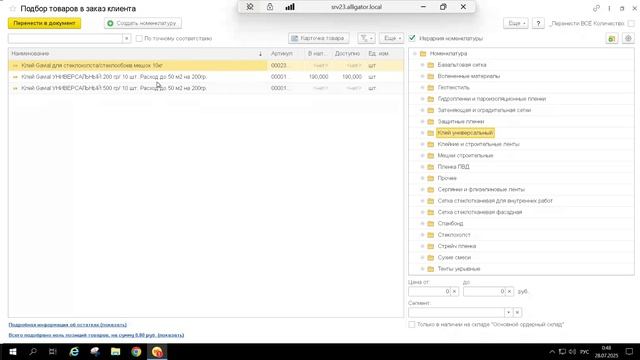Enable 'Перенести ВСЕ Количество' checkbox
The height and width of the screenshot is (360, 640).
click(x=631, y=24)
